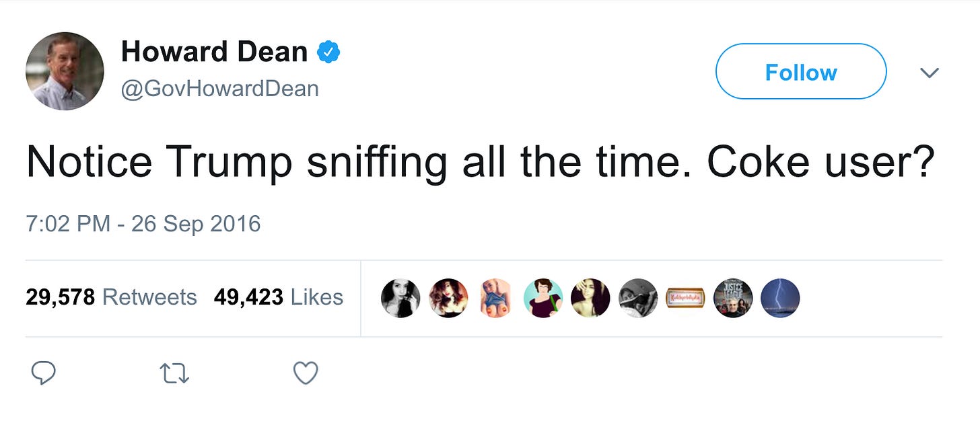Click the reply speech bubble icon
Image resolution: width=980 pixels, height=427 pixels.
click(x=43, y=373)
